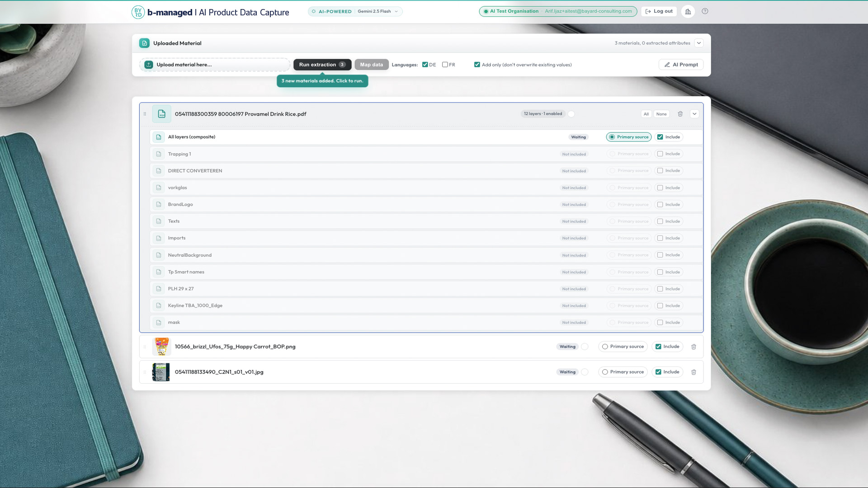This screenshot has width=868, height=488.
Task: Select the vorkglas layer row name
Action: (177, 188)
